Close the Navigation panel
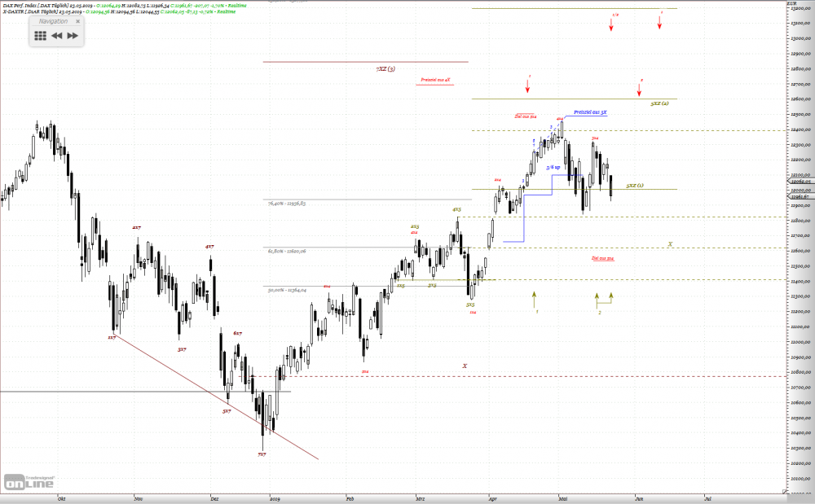Viewport: 815px width, 504px height. pyautogui.click(x=78, y=21)
